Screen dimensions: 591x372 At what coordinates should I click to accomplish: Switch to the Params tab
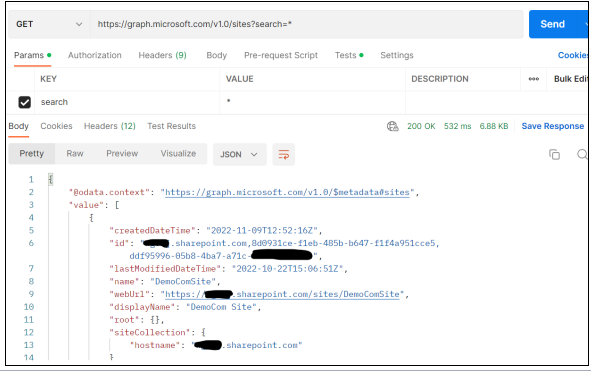(x=32, y=55)
